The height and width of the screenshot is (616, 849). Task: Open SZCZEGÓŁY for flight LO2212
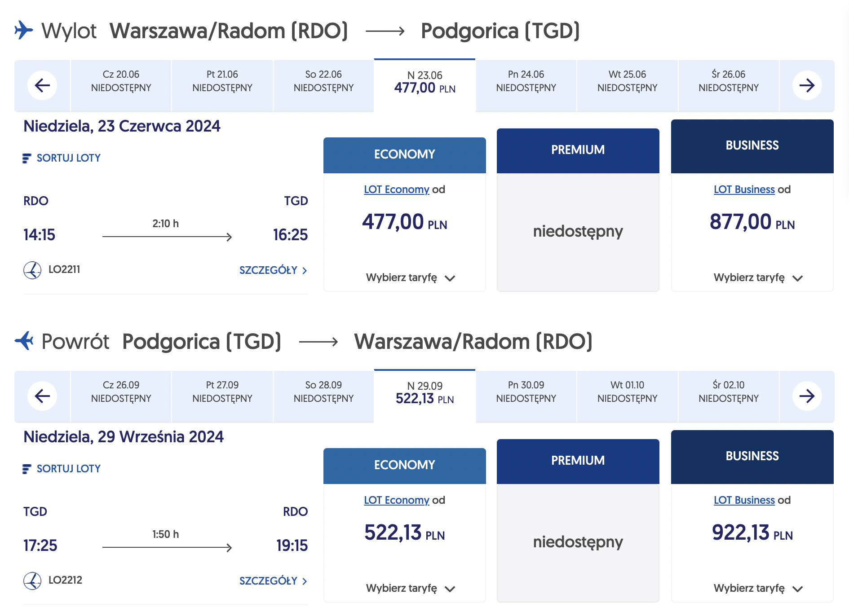tap(273, 581)
